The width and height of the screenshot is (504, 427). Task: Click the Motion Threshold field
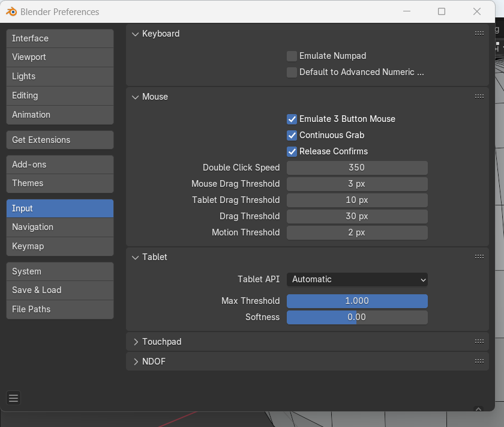click(x=357, y=232)
